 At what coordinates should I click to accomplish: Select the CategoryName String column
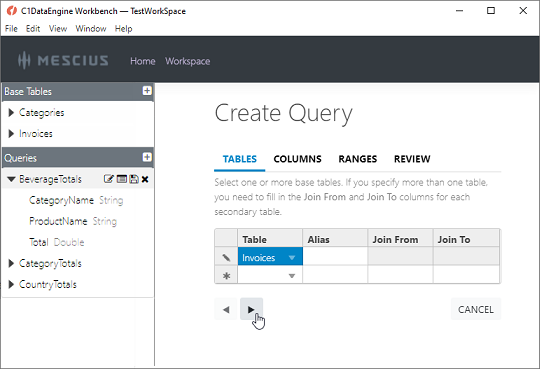(x=76, y=200)
